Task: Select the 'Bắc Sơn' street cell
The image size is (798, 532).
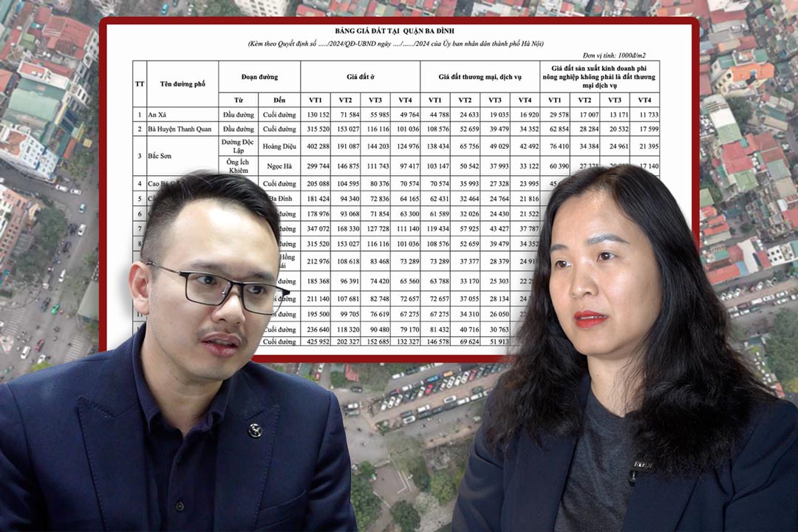Action: pyautogui.click(x=160, y=156)
